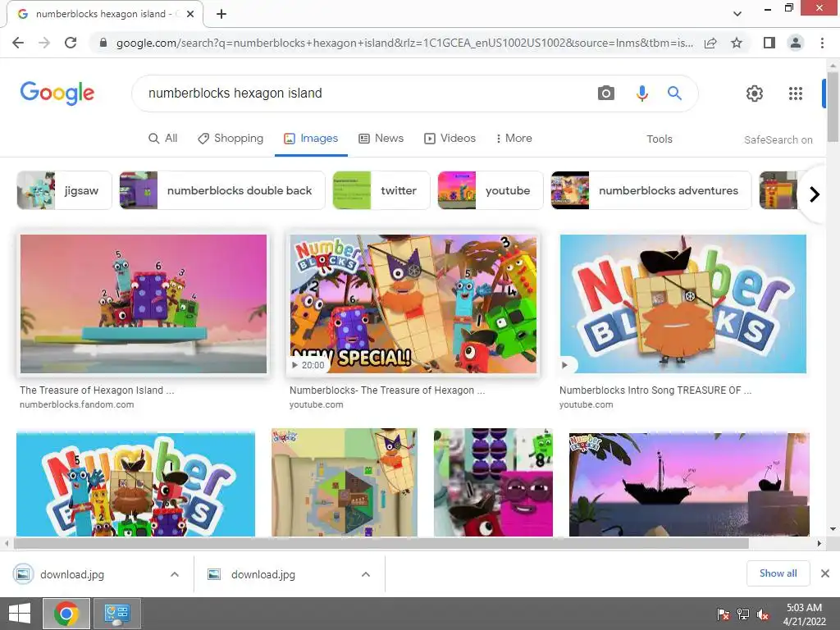Go to the Google logo homepage

(57, 94)
